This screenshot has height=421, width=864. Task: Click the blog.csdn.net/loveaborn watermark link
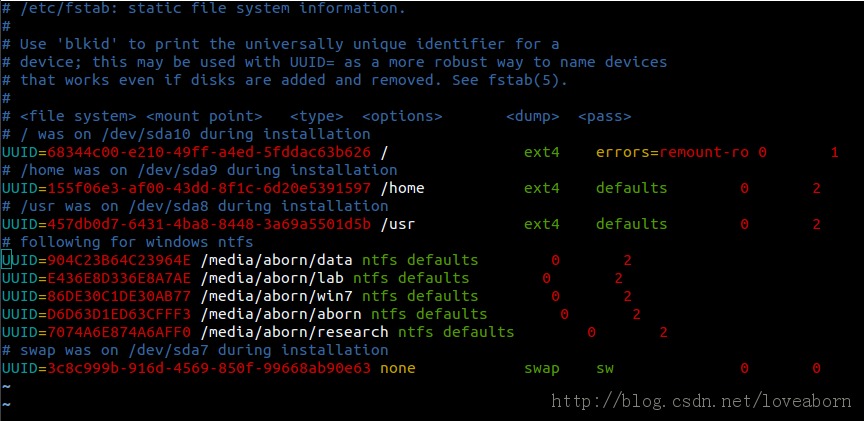[x=701, y=401]
